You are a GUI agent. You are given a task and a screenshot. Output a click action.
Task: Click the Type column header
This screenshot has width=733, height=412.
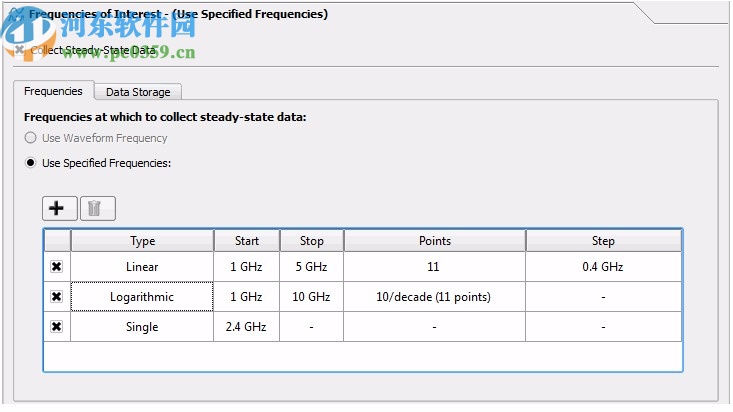tap(142, 241)
